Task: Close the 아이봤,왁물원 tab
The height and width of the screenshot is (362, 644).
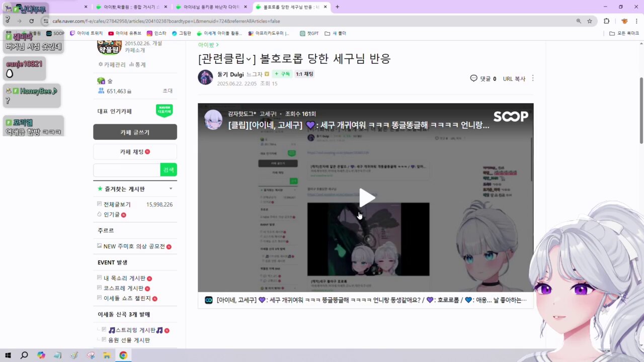Action: (x=166, y=7)
